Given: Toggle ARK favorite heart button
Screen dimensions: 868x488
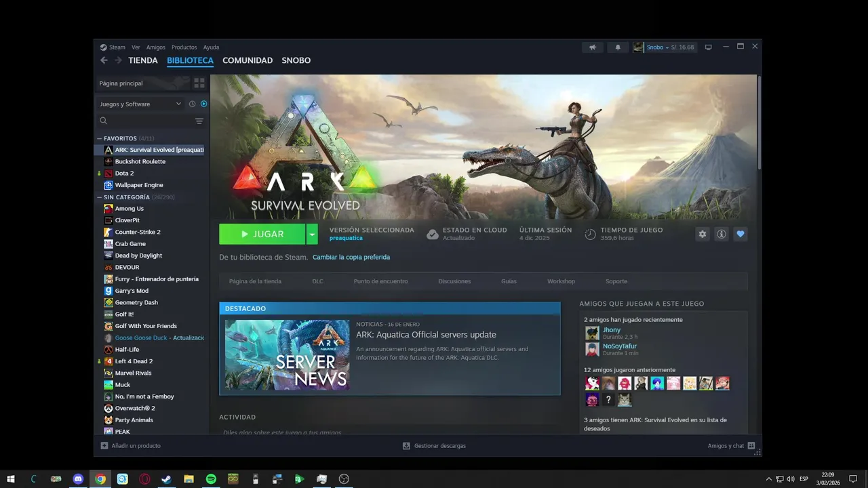Looking at the screenshot, I should [741, 234].
